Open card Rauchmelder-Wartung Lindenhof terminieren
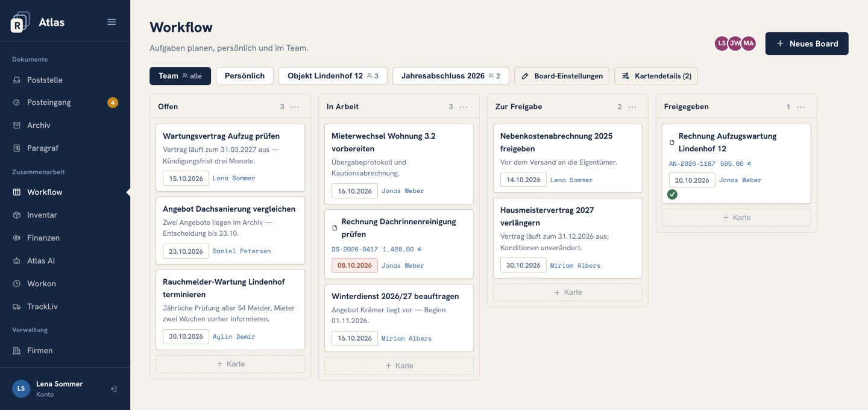The image size is (868, 410). (230, 309)
